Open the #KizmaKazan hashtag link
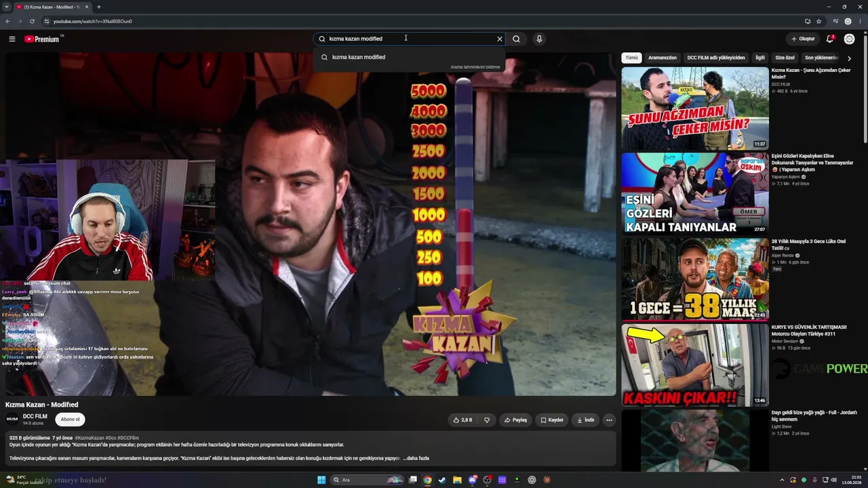The width and height of the screenshot is (868, 488). (90, 438)
